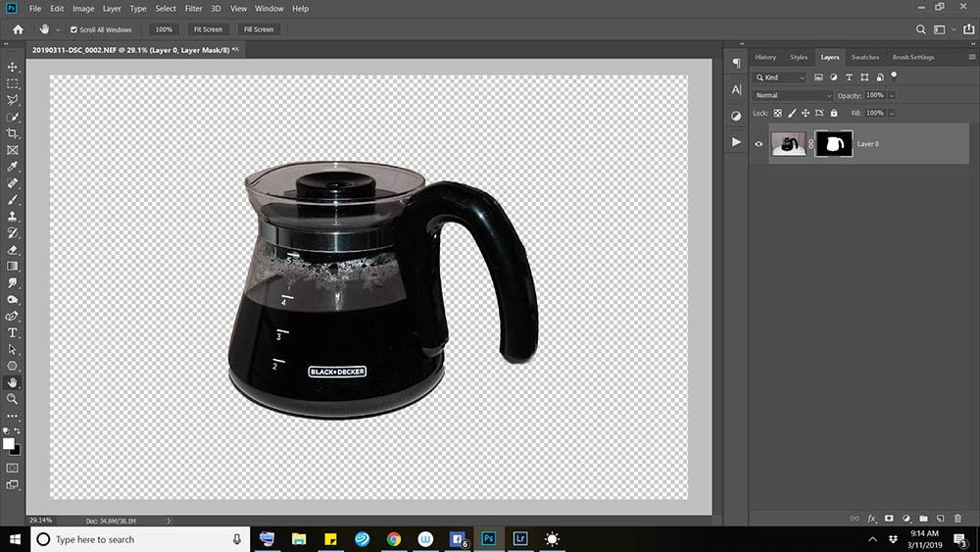Toggle shape layer filter
Screen dimensions: 980x552
[x=864, y=76]
